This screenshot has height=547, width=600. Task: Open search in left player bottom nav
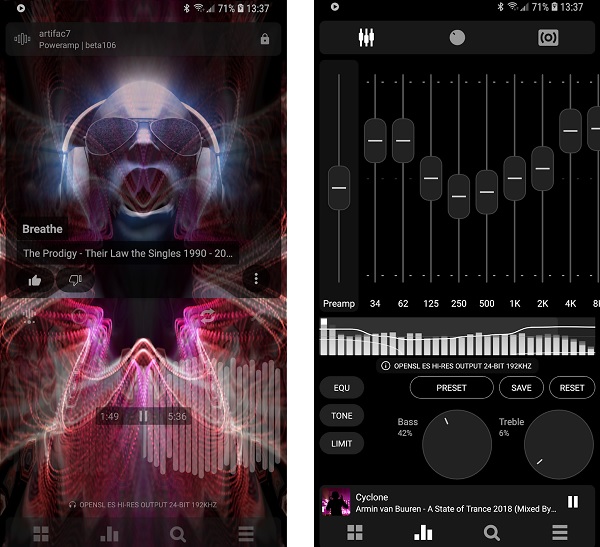click(178, 533)
